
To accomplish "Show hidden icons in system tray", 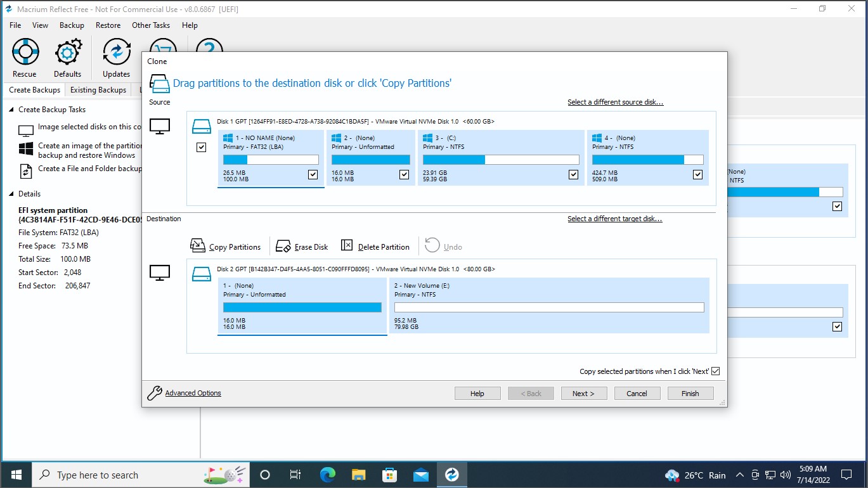I will pyautogui.click(x=739, y=475).
